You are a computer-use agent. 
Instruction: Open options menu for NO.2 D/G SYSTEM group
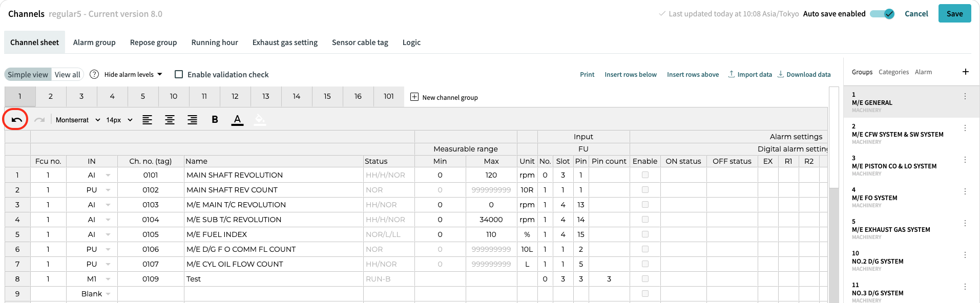965,255
